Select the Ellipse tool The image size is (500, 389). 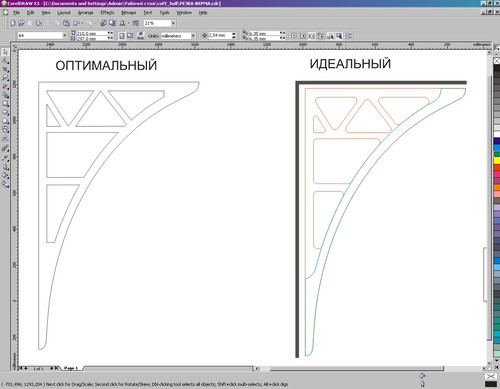click(5, 112)
